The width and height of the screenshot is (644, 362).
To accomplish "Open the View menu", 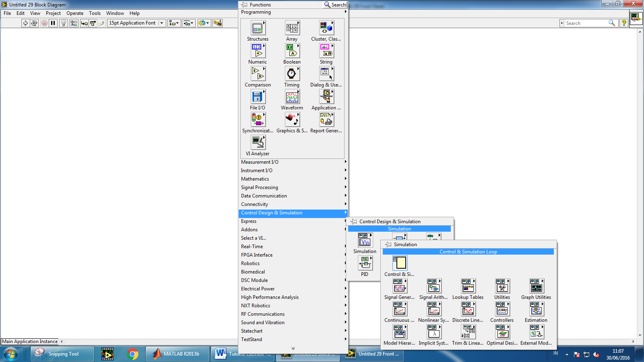I will [35, 13].
